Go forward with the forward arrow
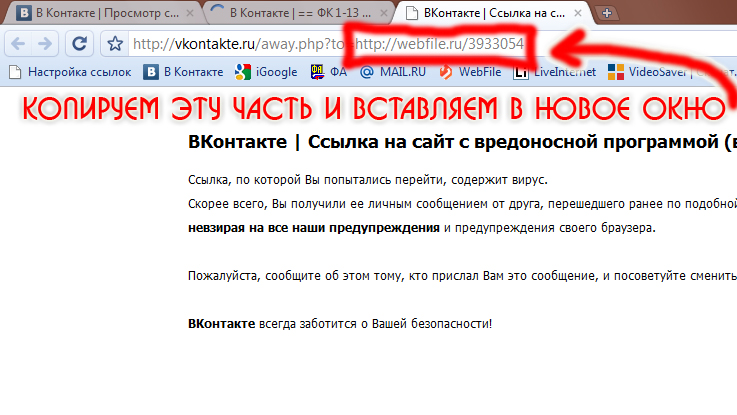The image size is (737, 415). (x=45, y=44)
